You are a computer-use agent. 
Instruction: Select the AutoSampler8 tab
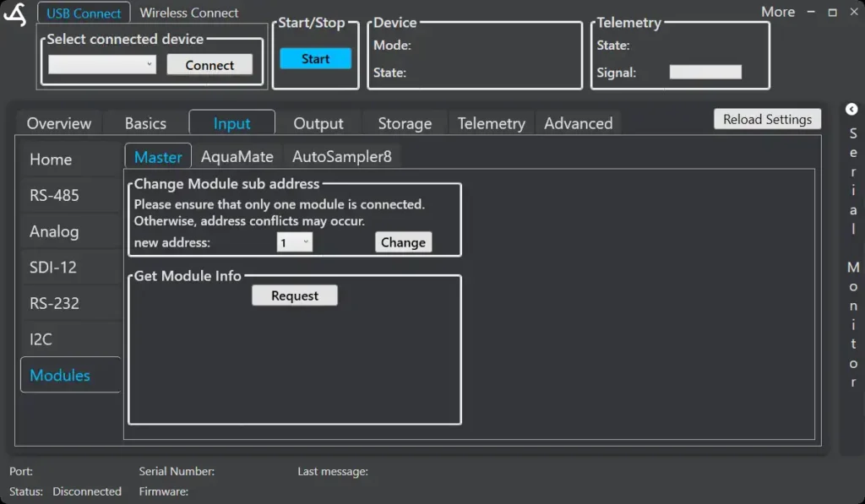(341, 156)
